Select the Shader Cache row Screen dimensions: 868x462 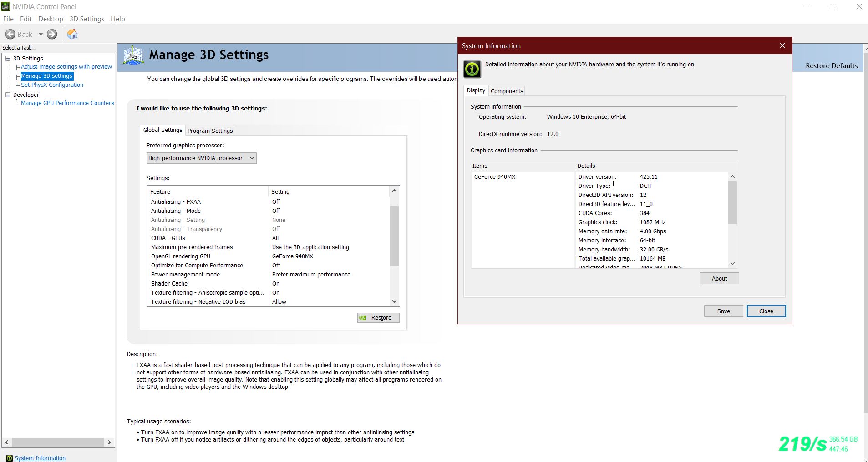(x=269, y=283)
